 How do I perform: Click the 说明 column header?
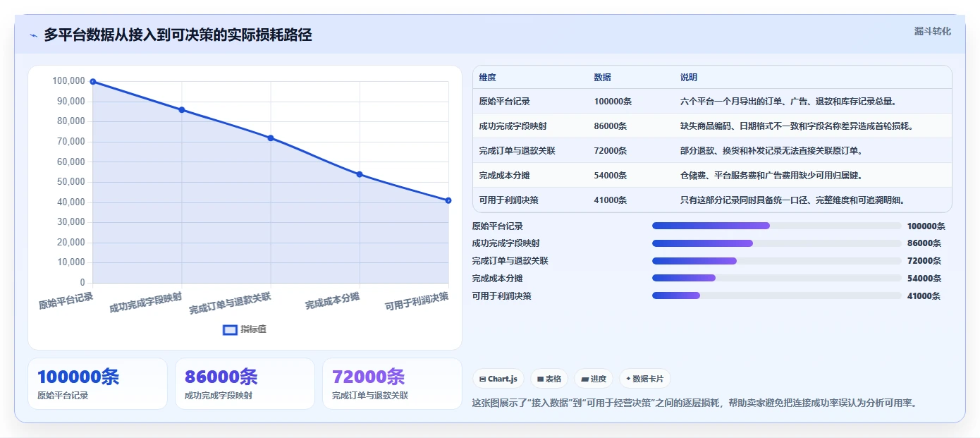(x=689, y=78)
